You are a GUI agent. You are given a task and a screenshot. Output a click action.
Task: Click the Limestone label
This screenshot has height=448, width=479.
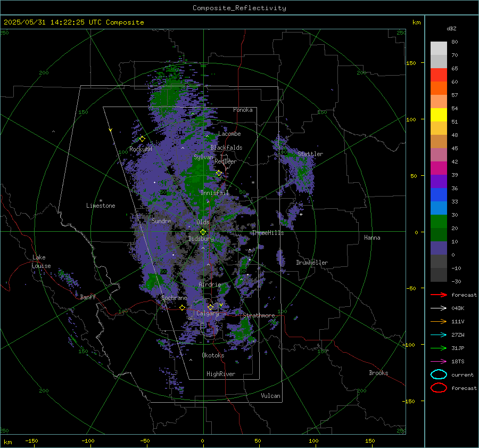pos(101,206)
